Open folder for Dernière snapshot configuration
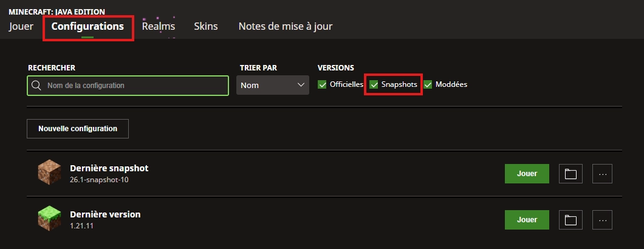Image resolution: width=644 pixels, height=249 pixels. click(570, 174)
